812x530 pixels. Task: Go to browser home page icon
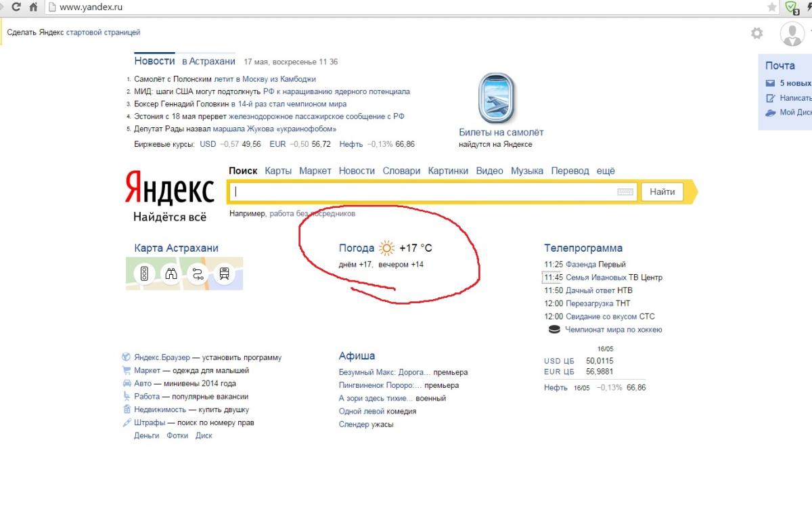pos(32,7)
